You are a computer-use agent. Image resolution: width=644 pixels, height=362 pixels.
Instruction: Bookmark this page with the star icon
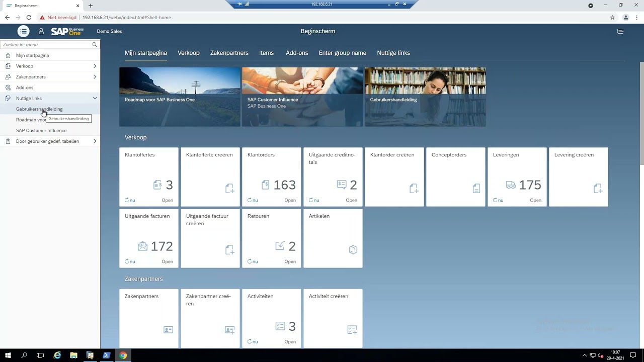[x=612, y=17]
